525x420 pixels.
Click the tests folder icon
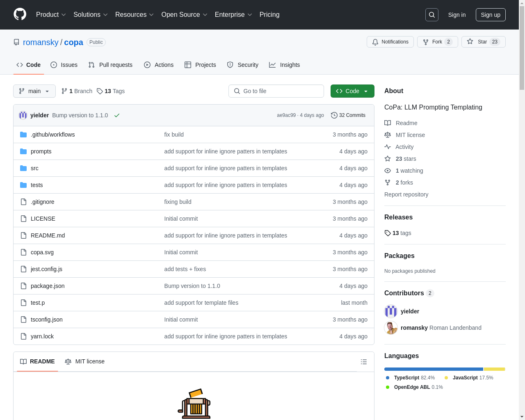pos(23,185)
